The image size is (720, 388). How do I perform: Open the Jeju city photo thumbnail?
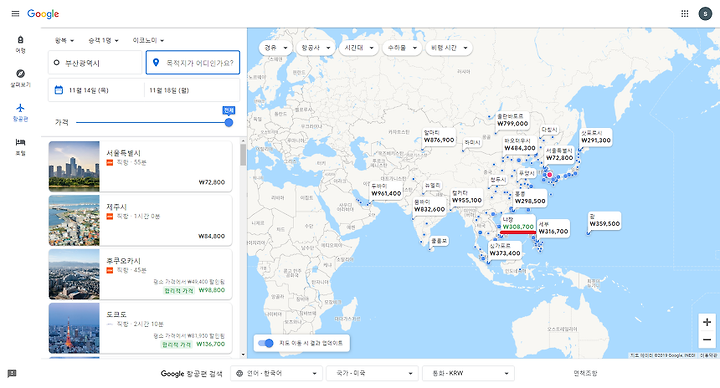(x=74, y=220)
